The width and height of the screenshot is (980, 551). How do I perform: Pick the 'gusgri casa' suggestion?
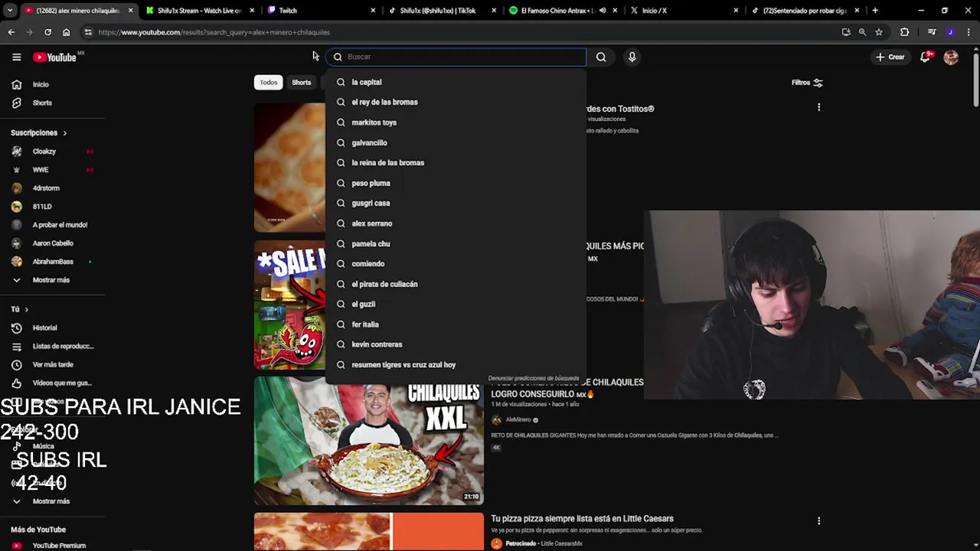[x=456, y=203]
